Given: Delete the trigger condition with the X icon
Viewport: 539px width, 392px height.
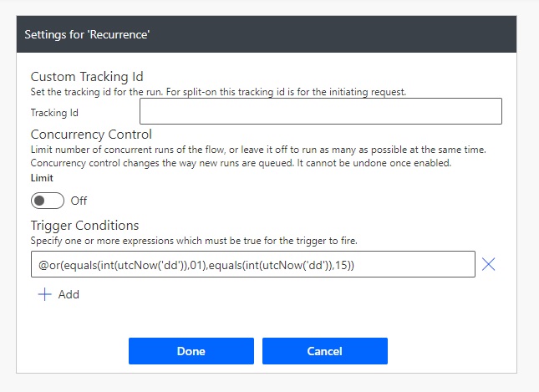Looking at the screenshot, I should 489,264.
